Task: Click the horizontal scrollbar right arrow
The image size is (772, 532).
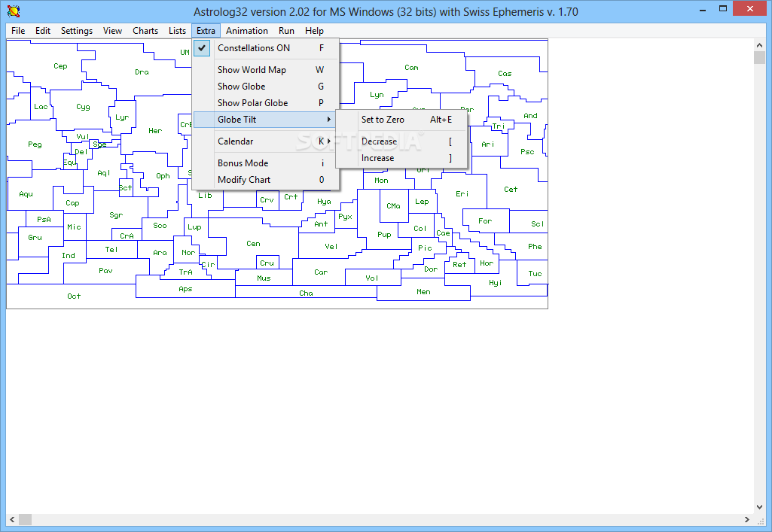Action: pos(747,519)
